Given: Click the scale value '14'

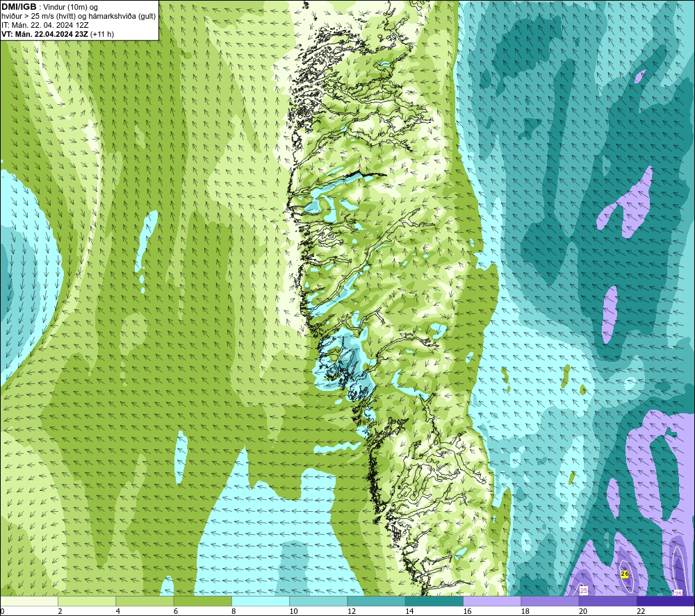Looking at the screenshot, I should [409, 611].
